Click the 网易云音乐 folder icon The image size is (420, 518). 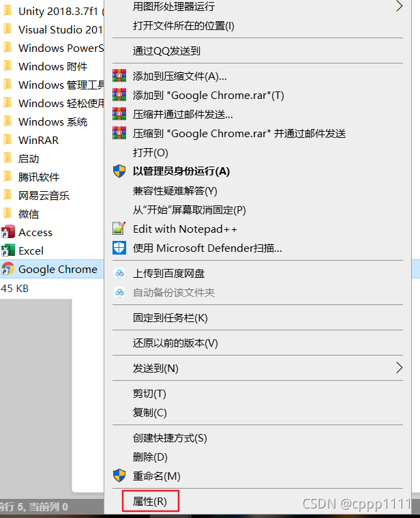click(7, 195)
